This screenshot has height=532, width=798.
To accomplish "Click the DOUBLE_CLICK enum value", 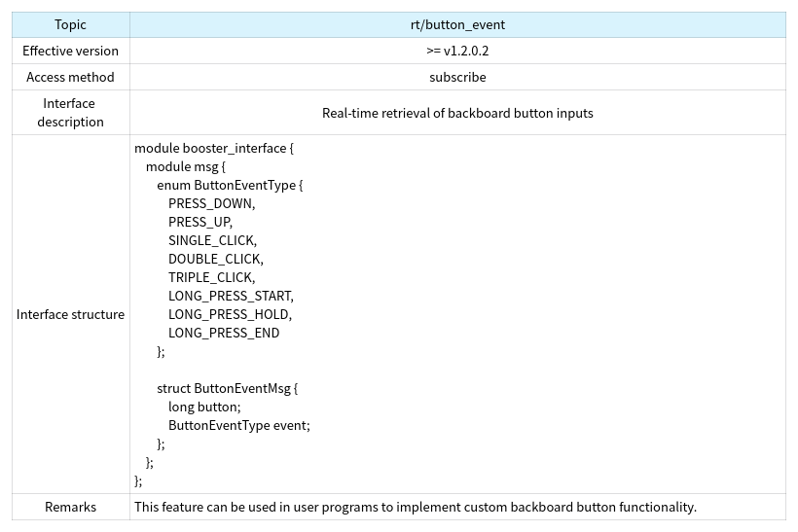I will click(x=215, y=259).
